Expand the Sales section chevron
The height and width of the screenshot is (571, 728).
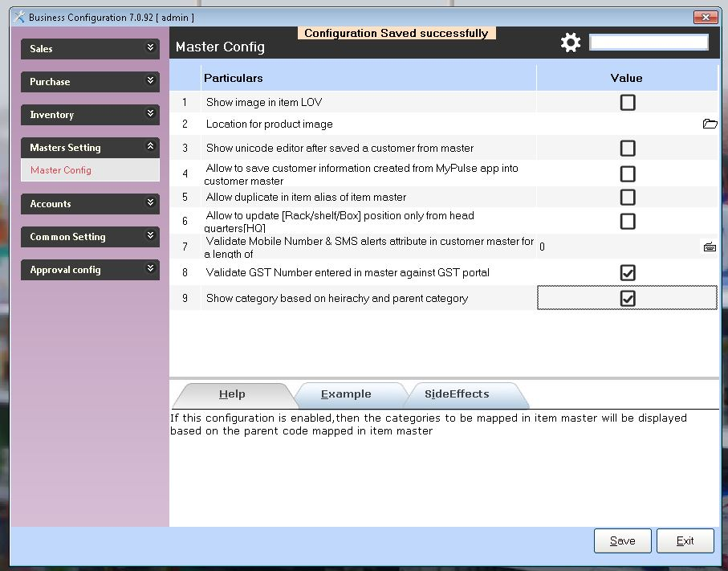150,47
